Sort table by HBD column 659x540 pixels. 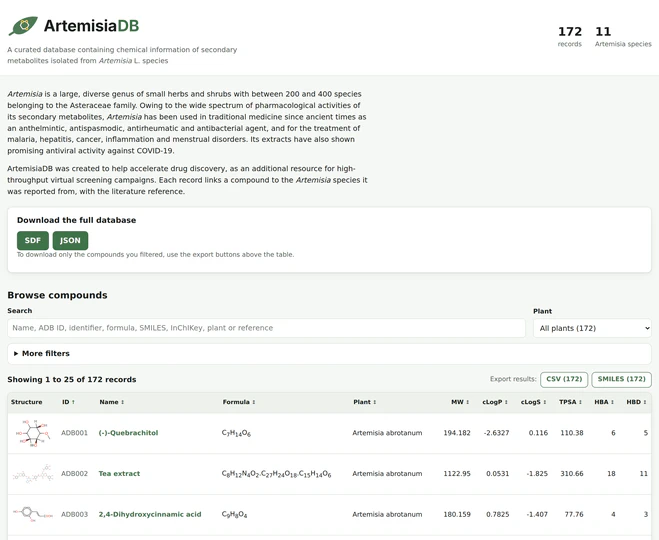(x=636, y=402)
